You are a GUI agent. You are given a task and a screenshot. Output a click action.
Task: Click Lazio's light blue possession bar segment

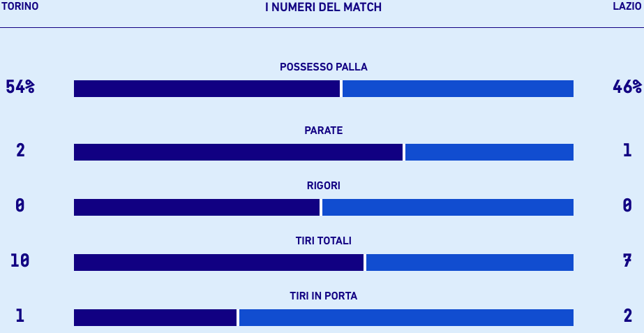tap(458, 89)
